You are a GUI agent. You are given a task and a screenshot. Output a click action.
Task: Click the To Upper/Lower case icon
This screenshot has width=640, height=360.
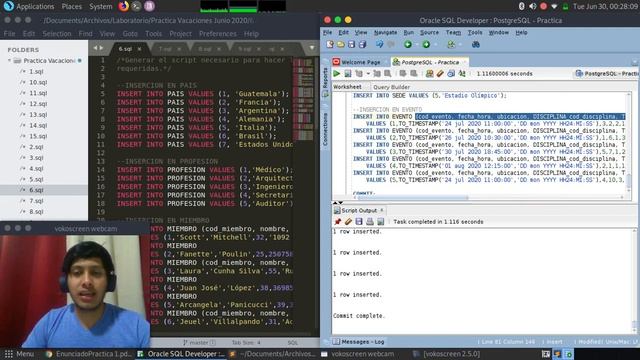462,74
